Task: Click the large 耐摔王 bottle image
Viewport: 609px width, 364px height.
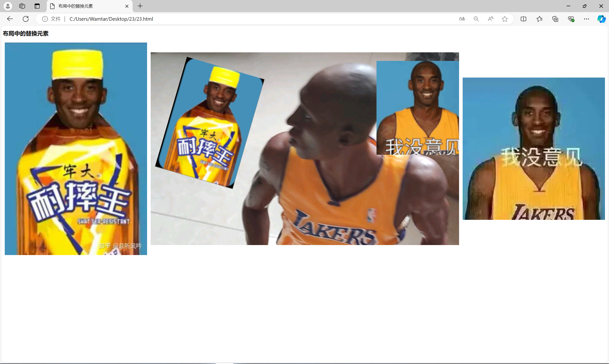Action: point(76,149)
